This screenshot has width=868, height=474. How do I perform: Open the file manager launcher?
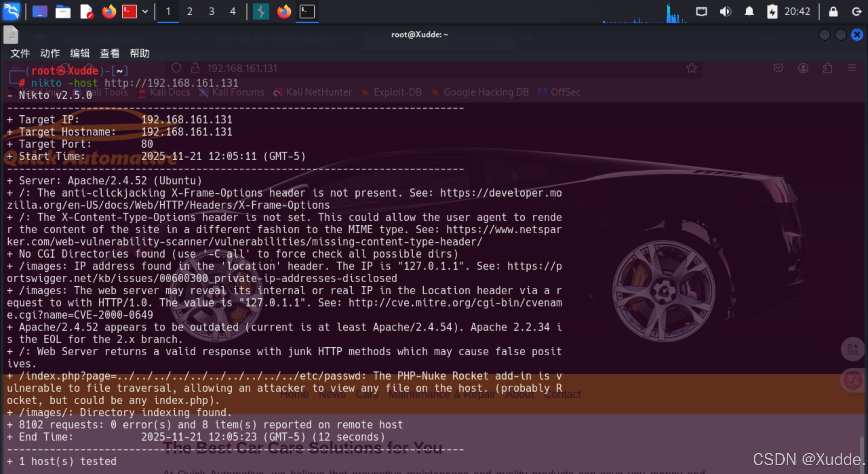point(63,11)
